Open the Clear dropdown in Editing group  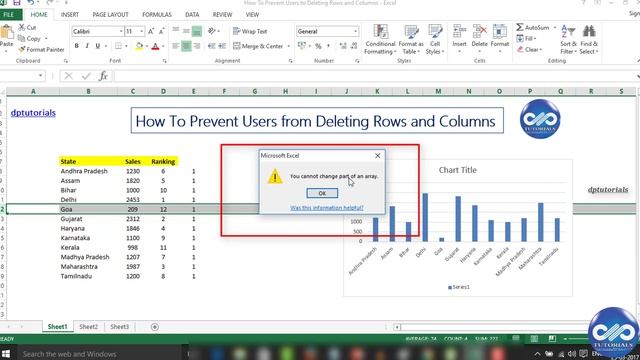click(529, 49)
